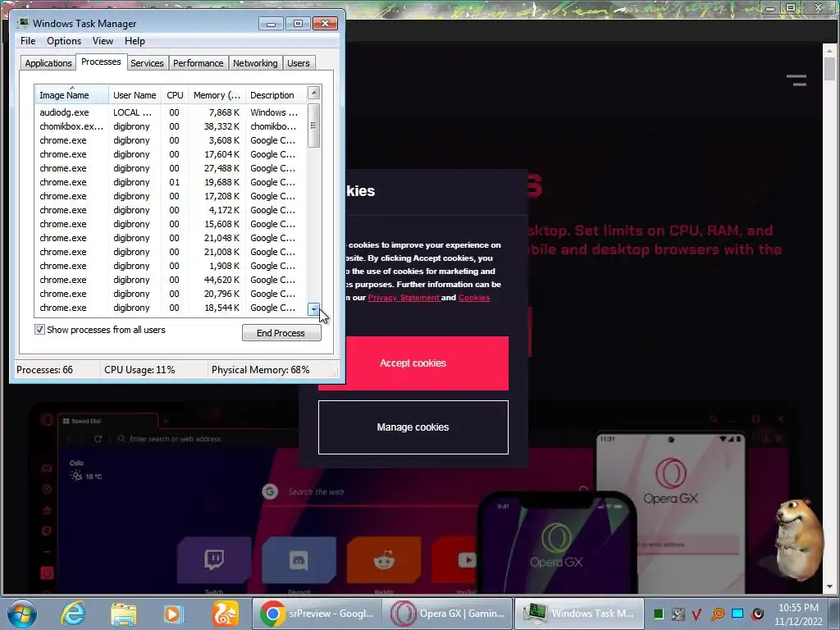Sort processes by Image Name column
The image size is (840, 630).
(72, 95)
